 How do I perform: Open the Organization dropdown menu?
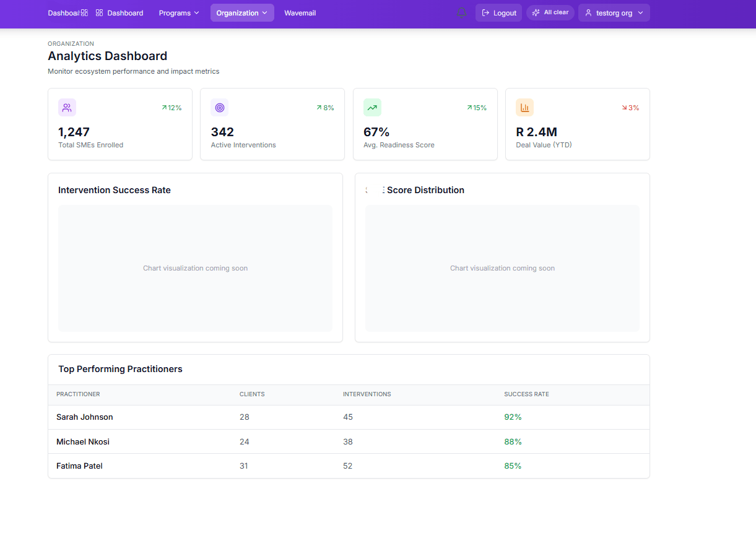(241, 12)
